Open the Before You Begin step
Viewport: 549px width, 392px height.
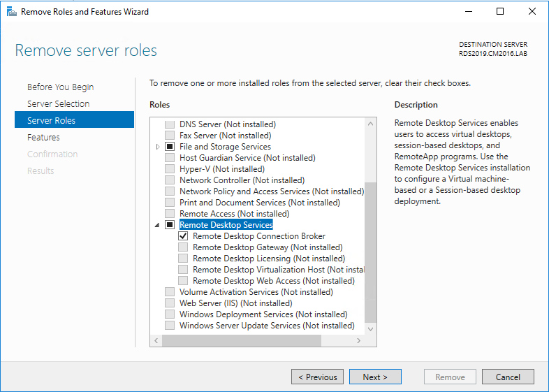point(60,87)
